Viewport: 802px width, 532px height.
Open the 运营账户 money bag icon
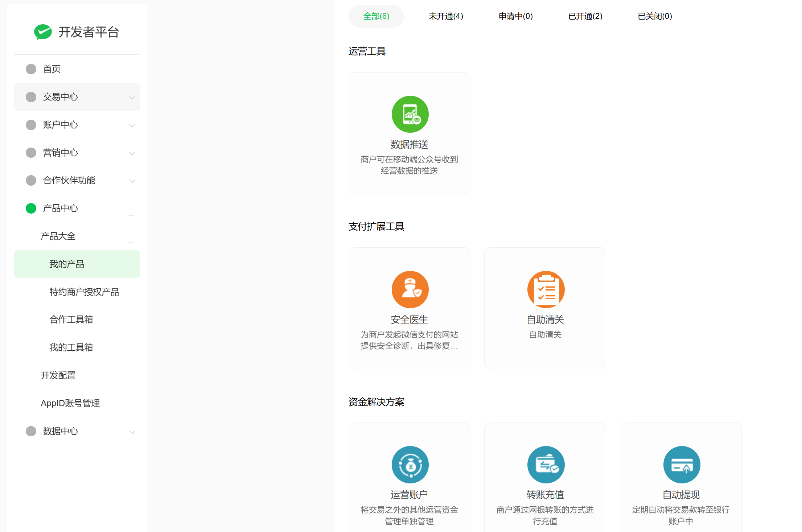410,465
